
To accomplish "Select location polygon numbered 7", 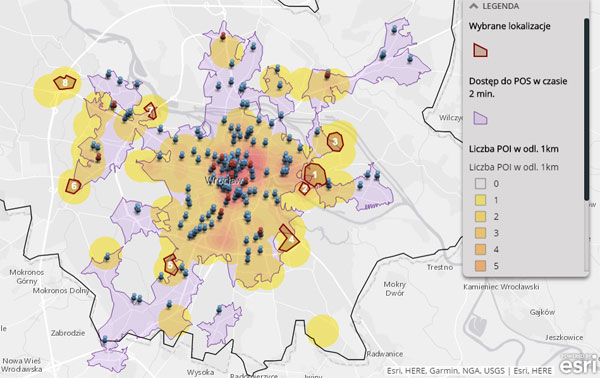I will [x=151, y=111].
